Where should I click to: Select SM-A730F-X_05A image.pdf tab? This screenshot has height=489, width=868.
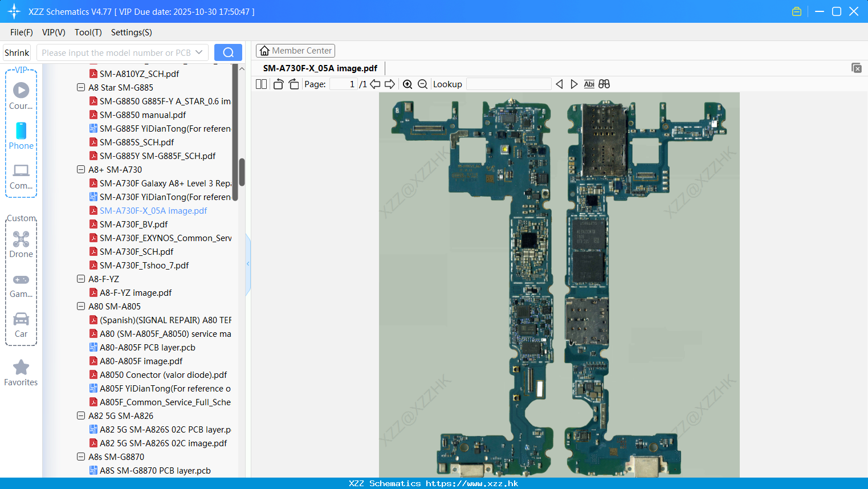(320, 68)
